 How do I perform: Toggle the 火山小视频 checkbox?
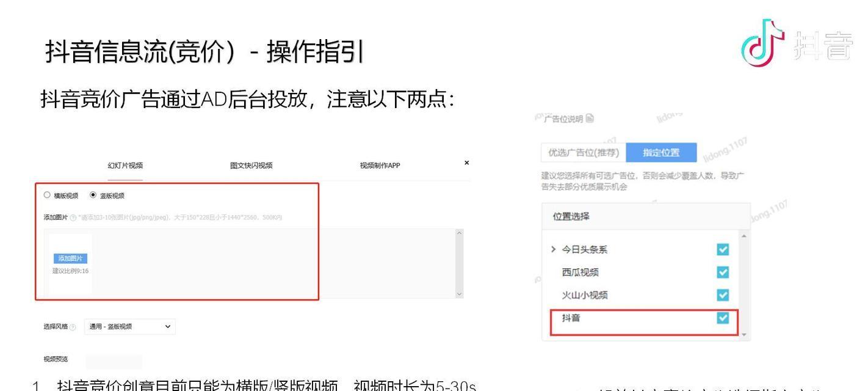(x=723, y=295)
